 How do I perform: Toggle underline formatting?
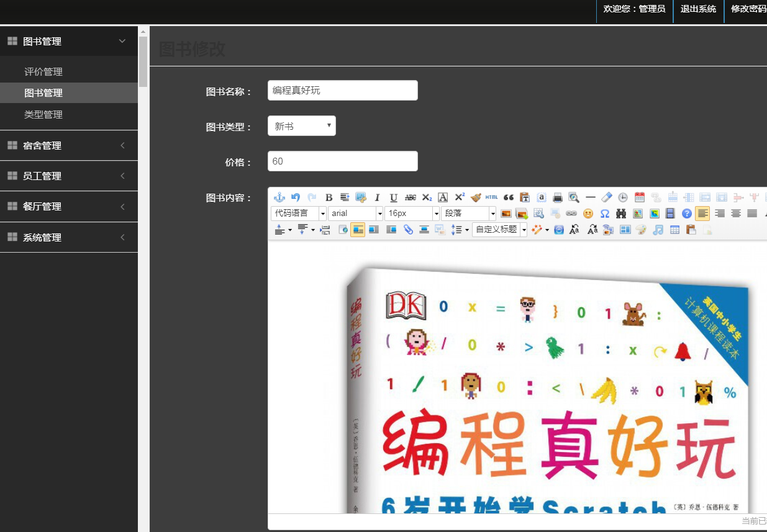click(394, 197)
